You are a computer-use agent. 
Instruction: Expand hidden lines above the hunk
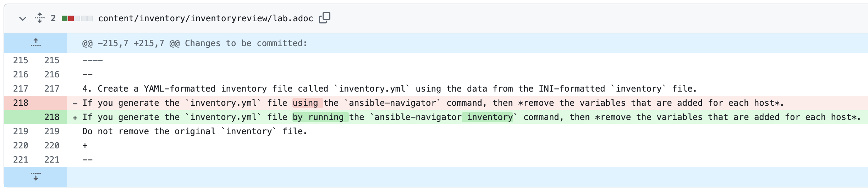point(35,43)
